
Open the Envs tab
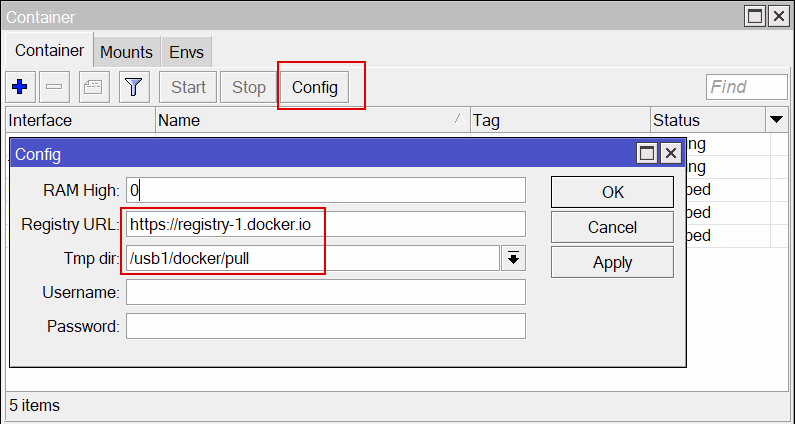pyautogui.click(x=185, y=52)
